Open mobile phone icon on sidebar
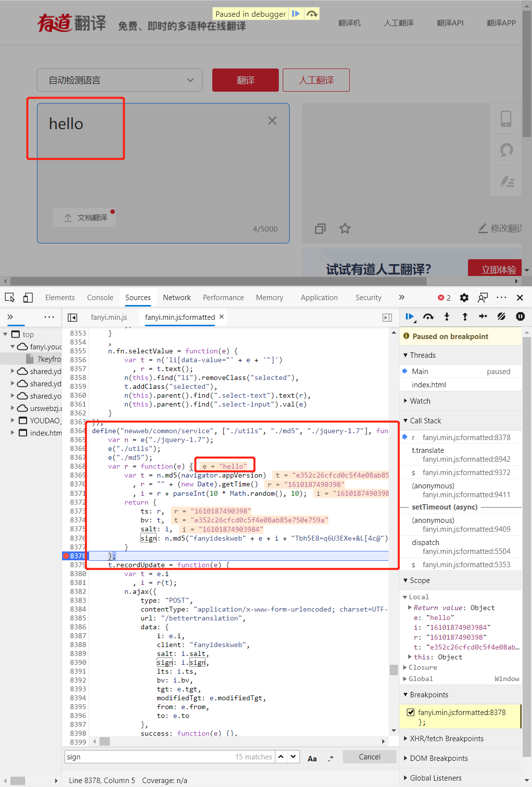Viewport: 532px width, 787px height. (506, 119)
